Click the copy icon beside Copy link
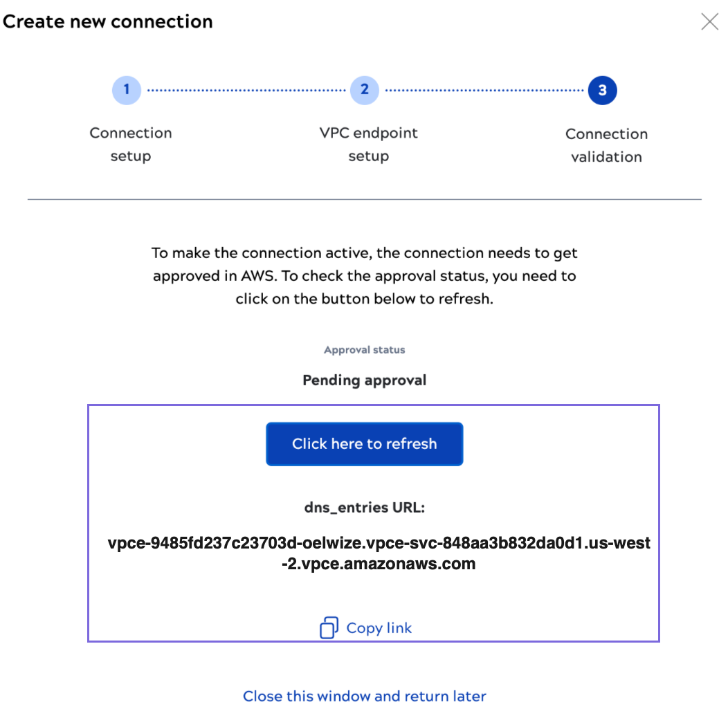The image size is (728, 718). (x=329, y=628)
